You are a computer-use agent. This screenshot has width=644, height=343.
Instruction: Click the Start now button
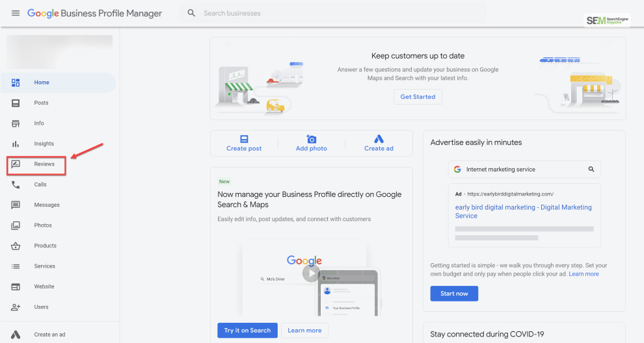point(454,294)
